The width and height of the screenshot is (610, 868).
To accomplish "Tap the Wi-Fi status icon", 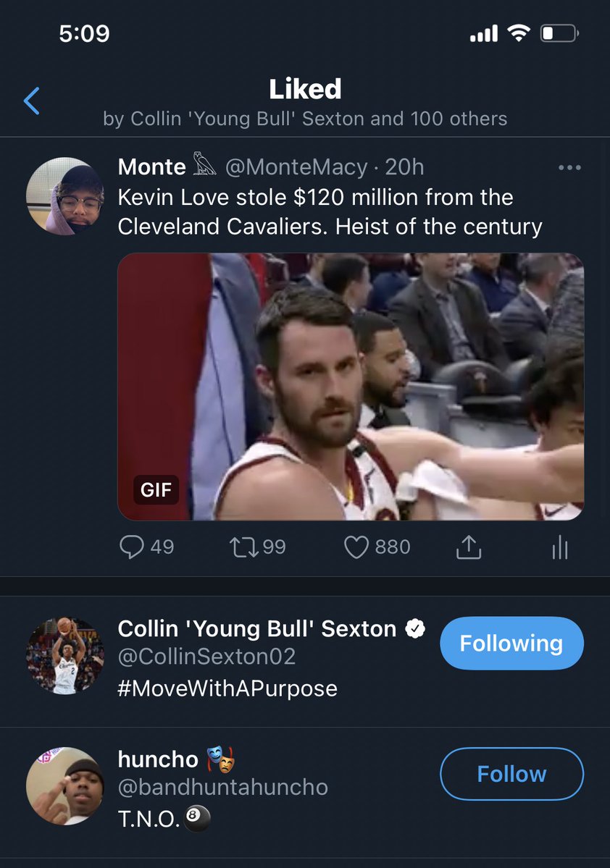I will pyautogui.click(x=519, y=33).
